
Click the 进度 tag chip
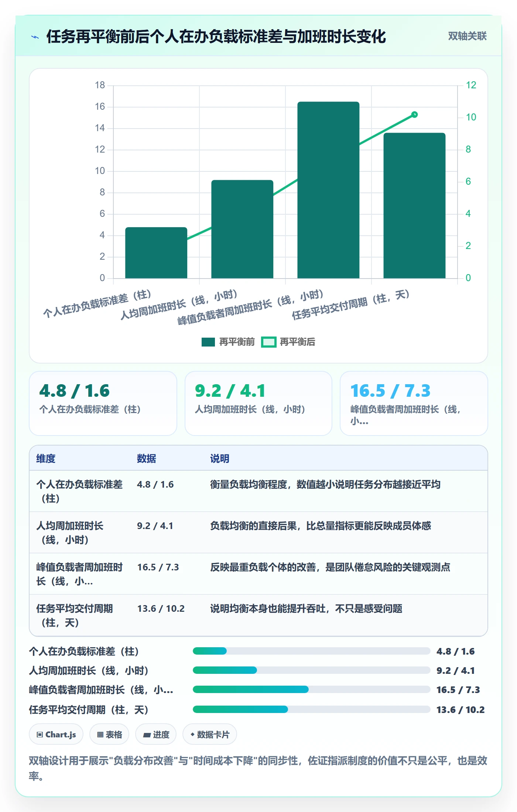(156, 734)
